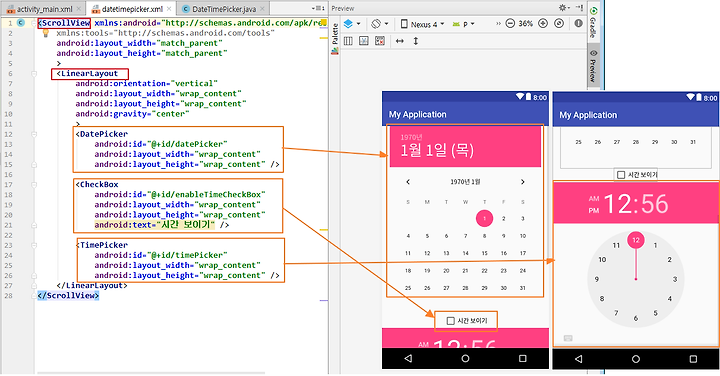The height and width of the screenshot is (376, 720).
Task: Click the zoom-to-fit screen icon
Action: (559, 23)
